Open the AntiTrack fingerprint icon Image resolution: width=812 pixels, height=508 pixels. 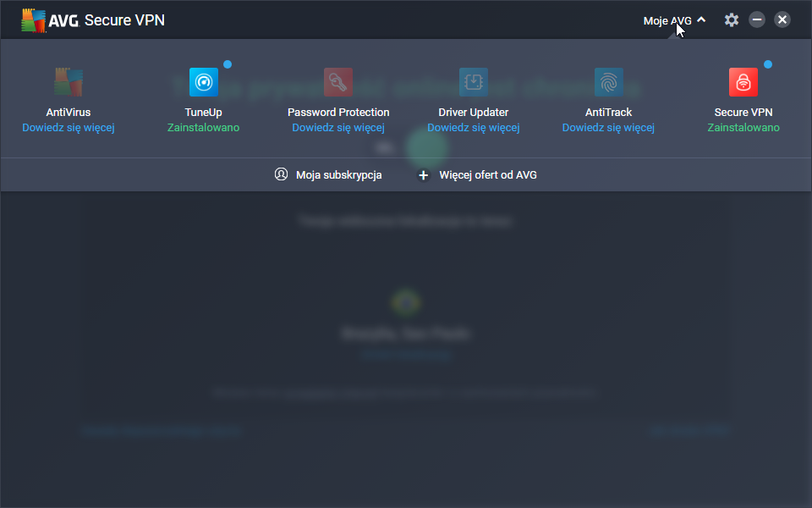(609, 82)
